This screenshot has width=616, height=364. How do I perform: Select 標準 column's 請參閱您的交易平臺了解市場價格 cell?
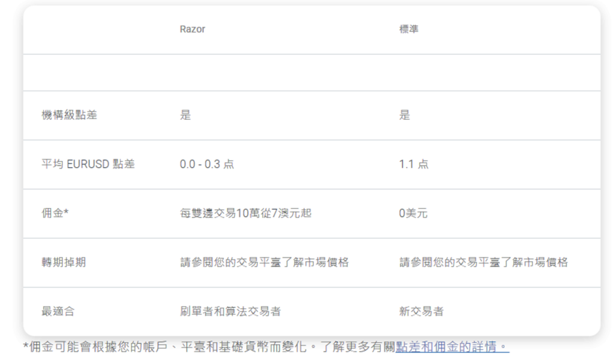[x=484, y=262]
